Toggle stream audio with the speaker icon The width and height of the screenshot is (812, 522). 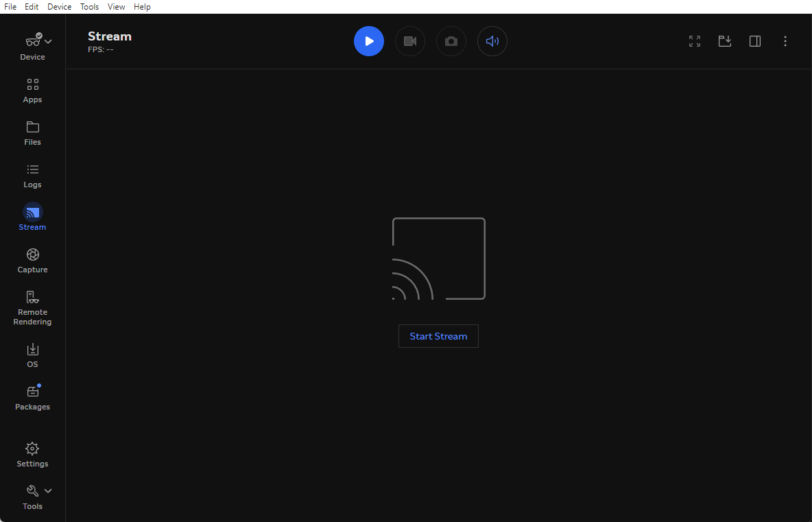point(492,41)
